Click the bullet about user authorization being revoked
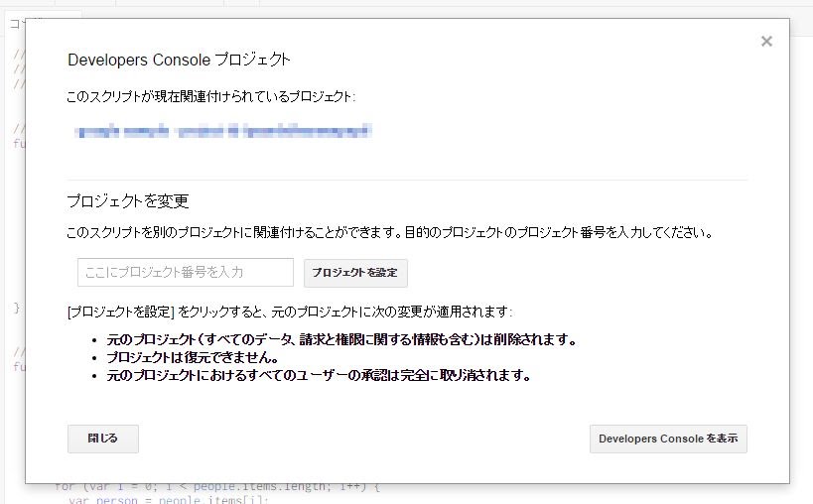813x504 pixels. (x=319, y=375)
